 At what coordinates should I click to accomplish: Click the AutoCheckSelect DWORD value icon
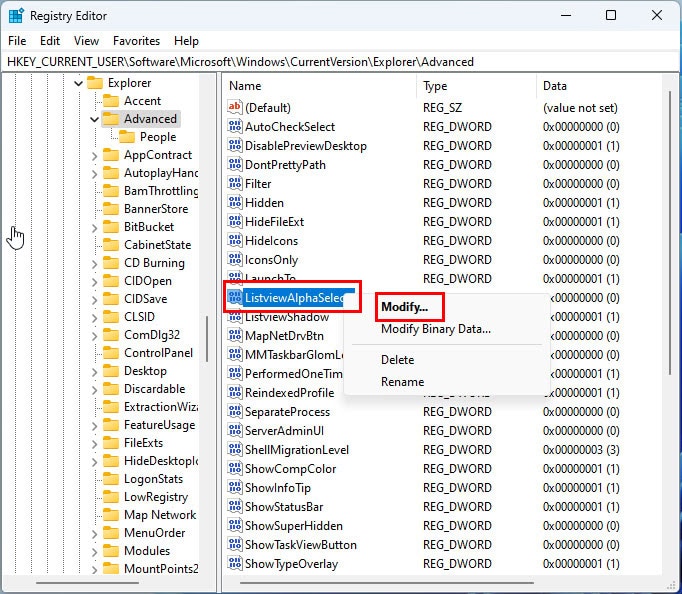tap(235, 127)
